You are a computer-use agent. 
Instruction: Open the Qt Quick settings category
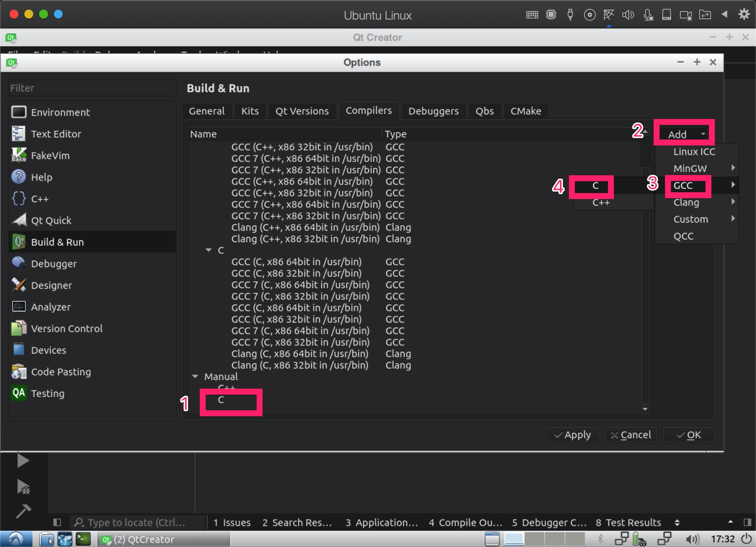point(92,220)
